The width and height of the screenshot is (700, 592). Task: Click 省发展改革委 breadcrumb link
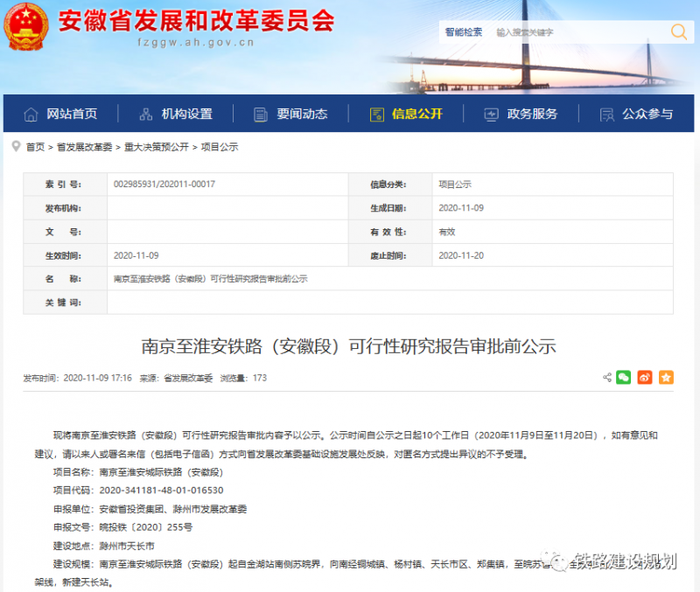[85, 147]
